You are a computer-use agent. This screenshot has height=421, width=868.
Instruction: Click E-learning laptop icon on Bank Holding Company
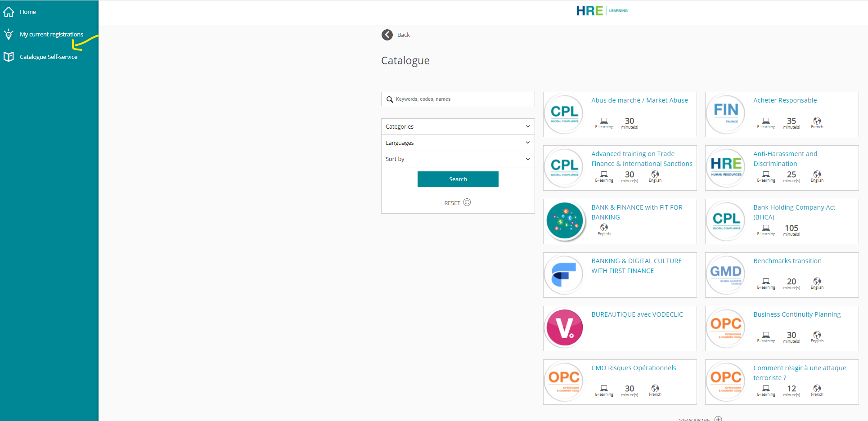(x=766, y=228)
